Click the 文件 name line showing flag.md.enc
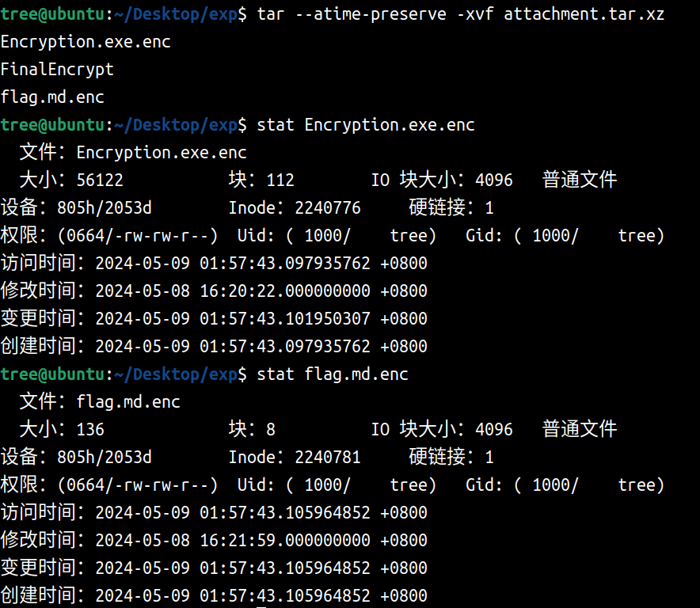700x608 pixels. point(100,402)
